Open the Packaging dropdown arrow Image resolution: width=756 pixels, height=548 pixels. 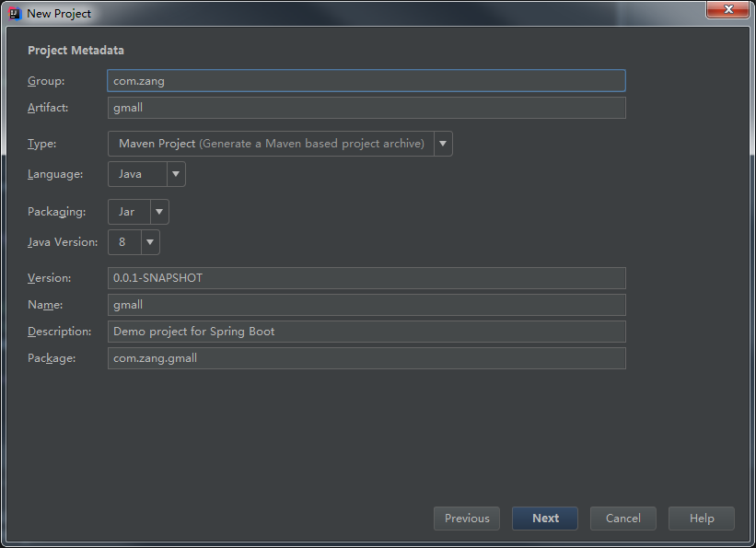pos(159,212)
